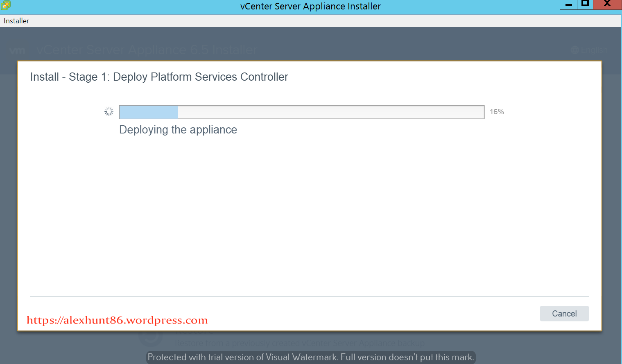This screenshot has width=622, height=364.
Task: Click the vCenter Server Appliance Installer title bar
Action: pos(310,6)
